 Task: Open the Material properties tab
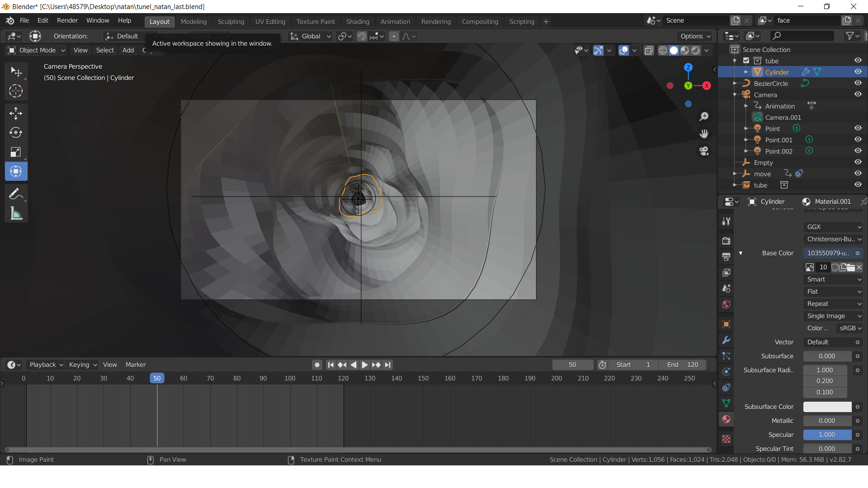pos(726,419)
